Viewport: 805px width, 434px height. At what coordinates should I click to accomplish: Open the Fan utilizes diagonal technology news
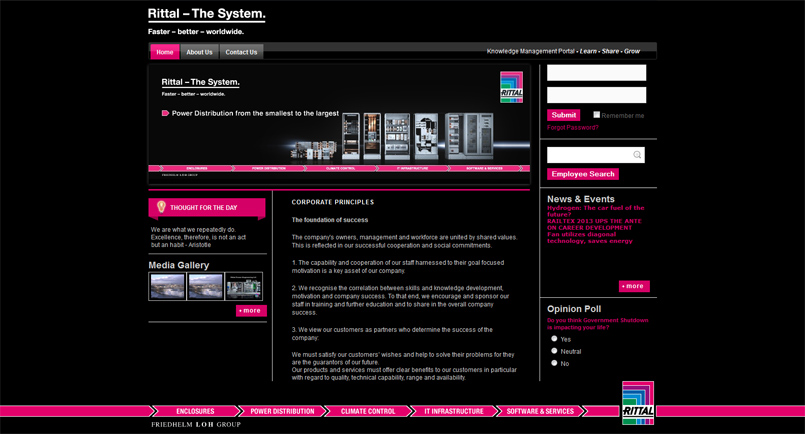(590, 237)
